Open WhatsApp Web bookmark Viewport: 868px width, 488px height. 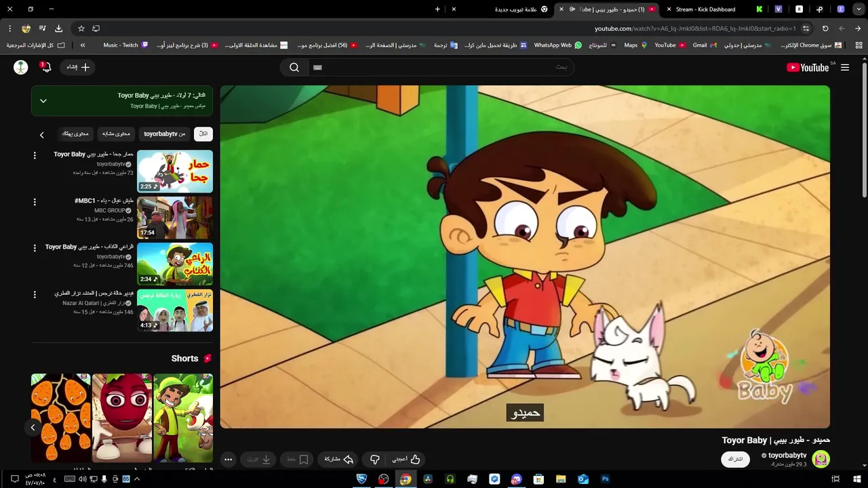click(558, 45)
